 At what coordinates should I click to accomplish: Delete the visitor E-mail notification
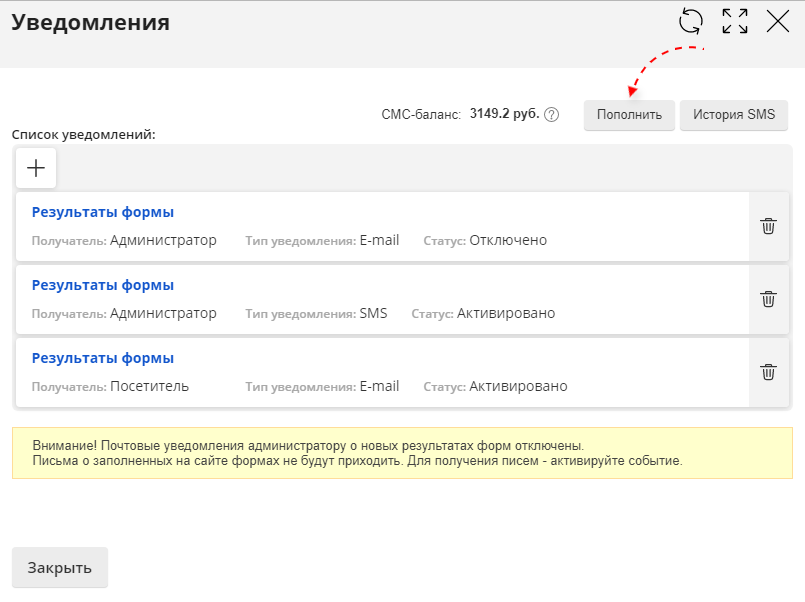click(768, 372)
